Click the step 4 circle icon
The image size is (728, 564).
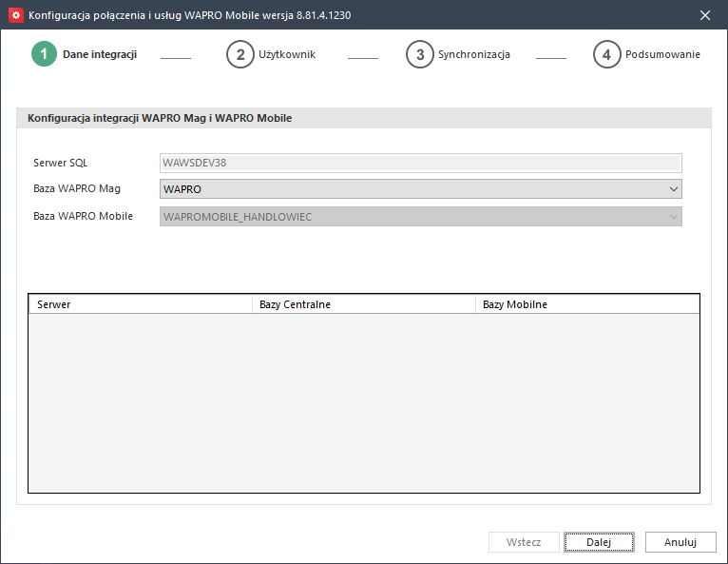pos(607,54)
